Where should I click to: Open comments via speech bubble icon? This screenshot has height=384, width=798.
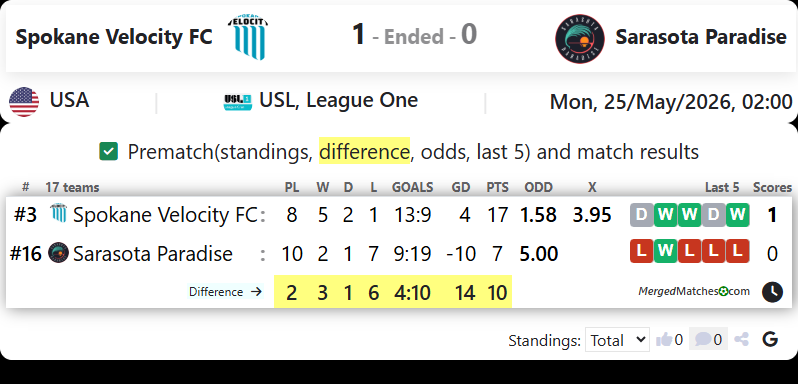click(703, 339)
